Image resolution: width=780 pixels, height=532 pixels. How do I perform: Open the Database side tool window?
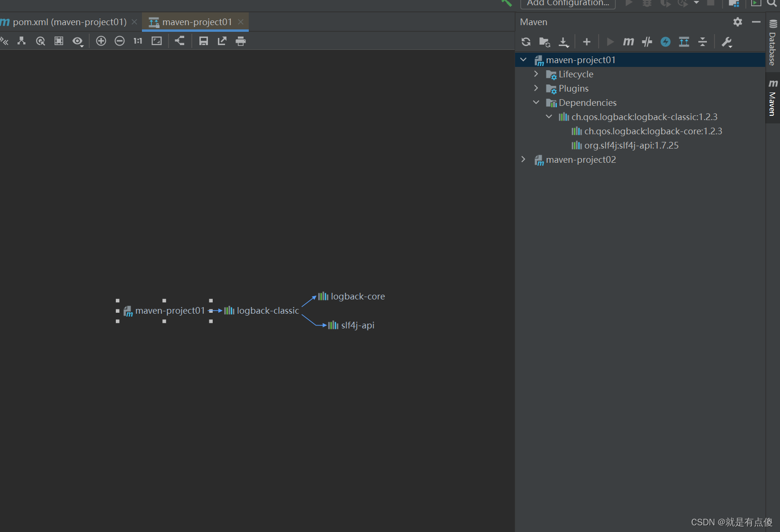pos(773,43)
